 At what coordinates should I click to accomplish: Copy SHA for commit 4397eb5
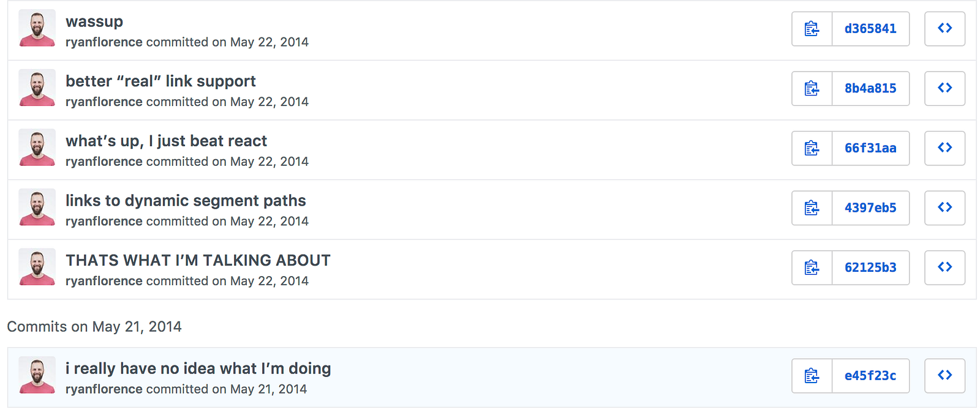point(812,208)
